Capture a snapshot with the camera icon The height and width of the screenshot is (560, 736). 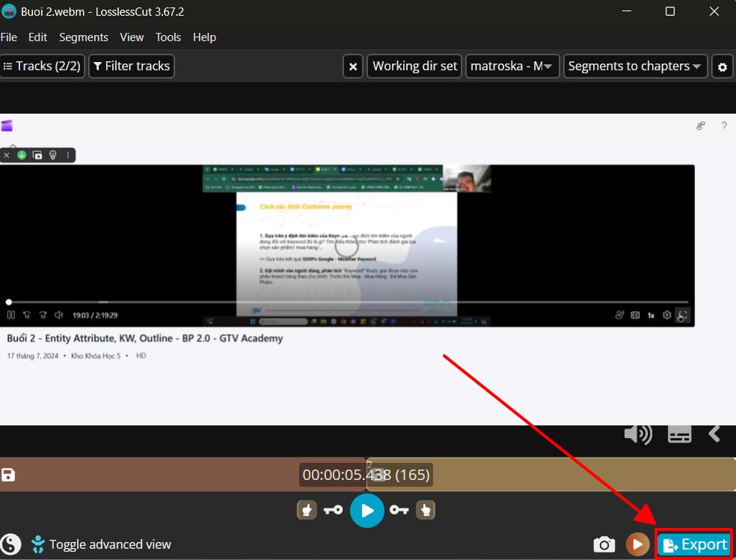click(x=604, y=544)
